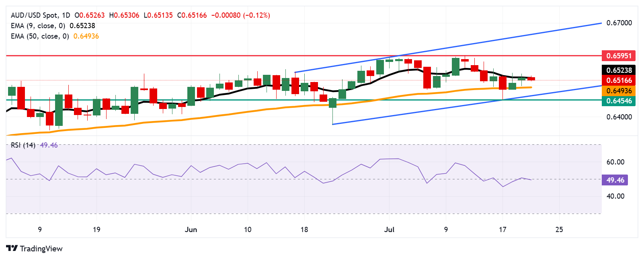Select the RSI (14) indicator label

23,145
